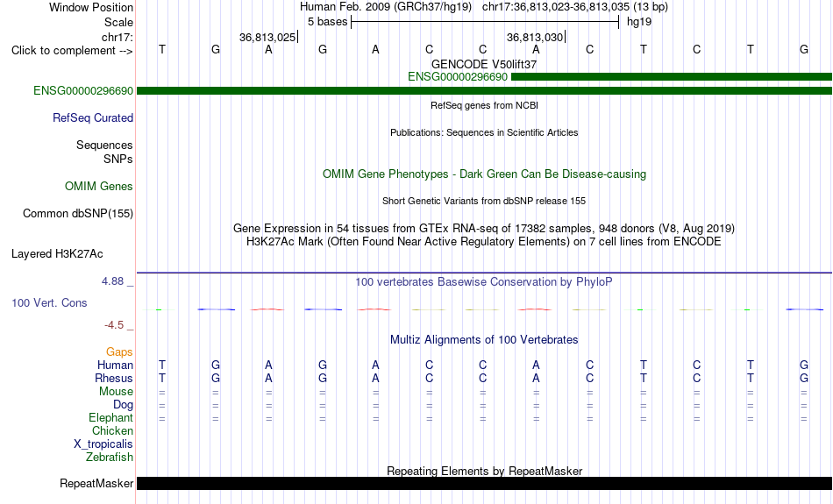
Task: Click the 36,813,030 position marker
Action: pos(535,37)
